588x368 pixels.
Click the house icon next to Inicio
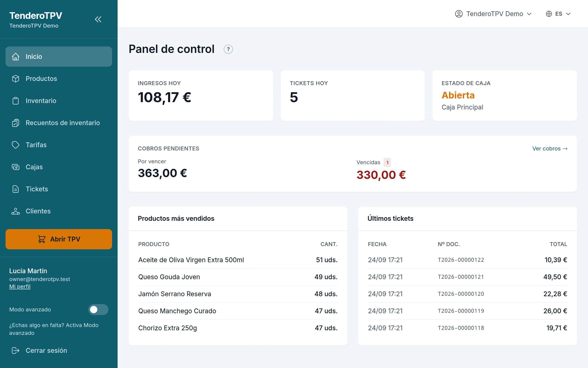pos(16,57)
